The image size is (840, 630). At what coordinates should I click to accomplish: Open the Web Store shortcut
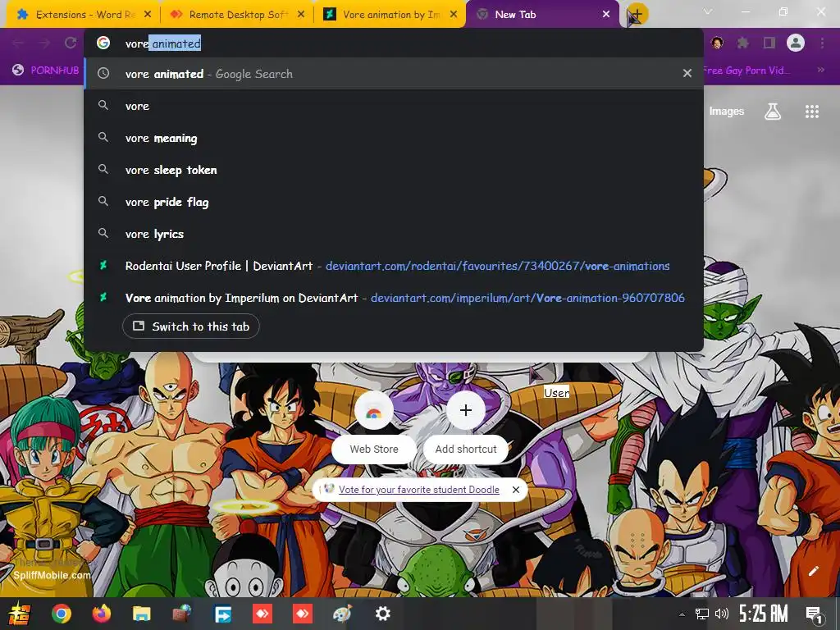point(374,427)
